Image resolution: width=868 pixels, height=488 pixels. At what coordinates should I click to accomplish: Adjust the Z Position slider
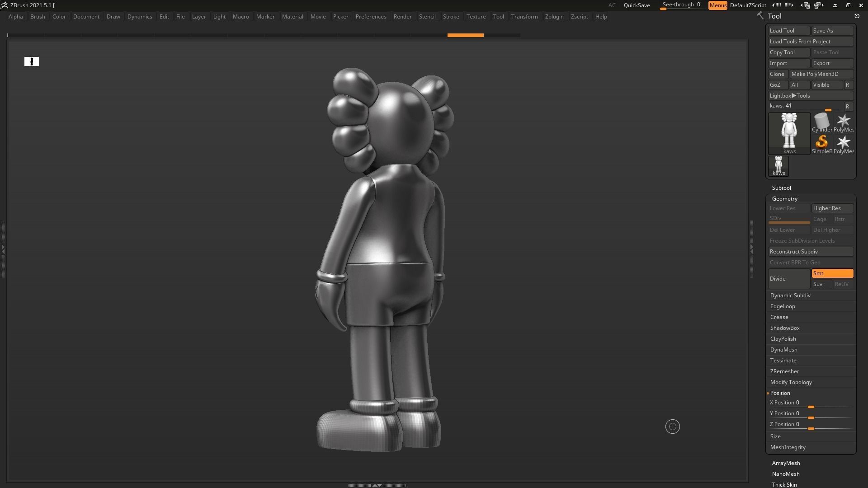(x=811, y=425)
